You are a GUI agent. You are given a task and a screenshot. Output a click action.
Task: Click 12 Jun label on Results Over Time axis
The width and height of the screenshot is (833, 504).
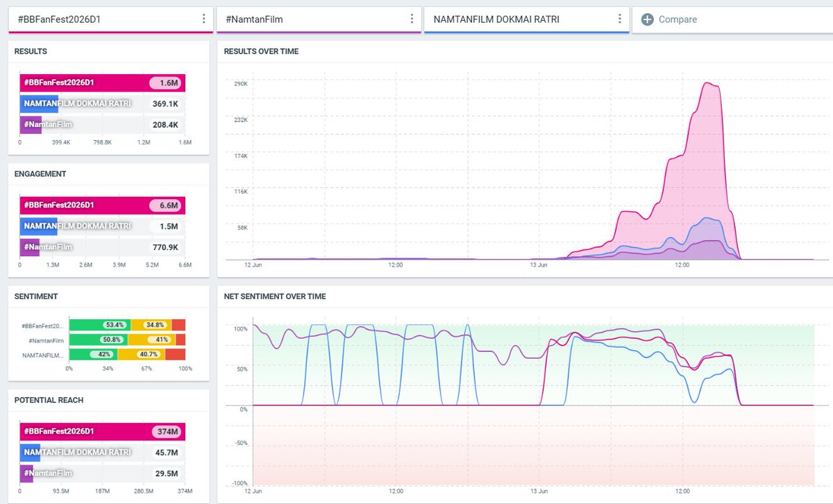point(253,264)
